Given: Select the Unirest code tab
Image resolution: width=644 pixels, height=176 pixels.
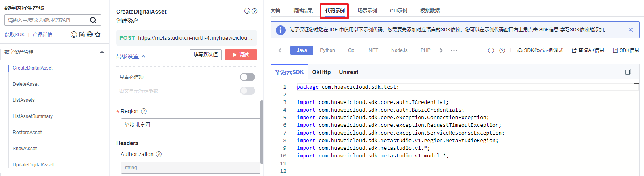Looking at the screenshot, I should (348, 72).
